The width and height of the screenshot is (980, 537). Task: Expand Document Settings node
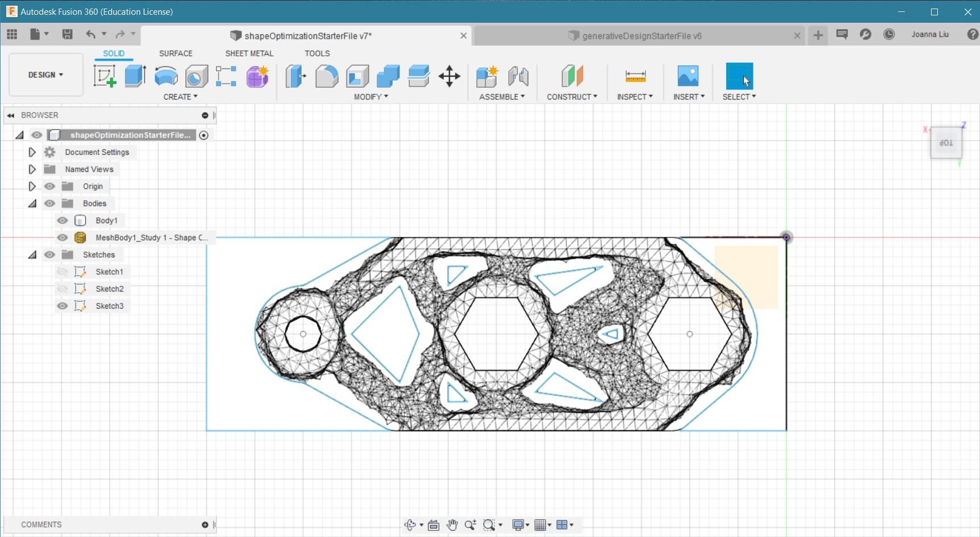[x=32, y=152]
